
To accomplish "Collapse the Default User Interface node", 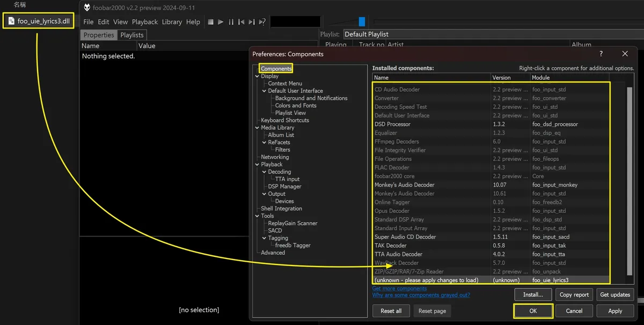I will pos(265,91).
